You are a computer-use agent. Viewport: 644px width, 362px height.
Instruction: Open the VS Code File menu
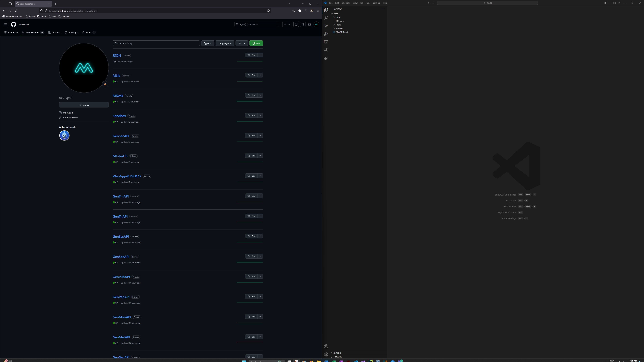(x=331, y=3)
